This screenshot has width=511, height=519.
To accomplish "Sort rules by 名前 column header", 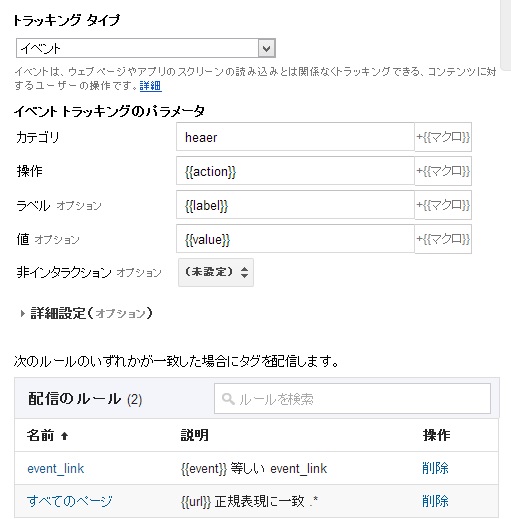I will (x=48, y=435).
